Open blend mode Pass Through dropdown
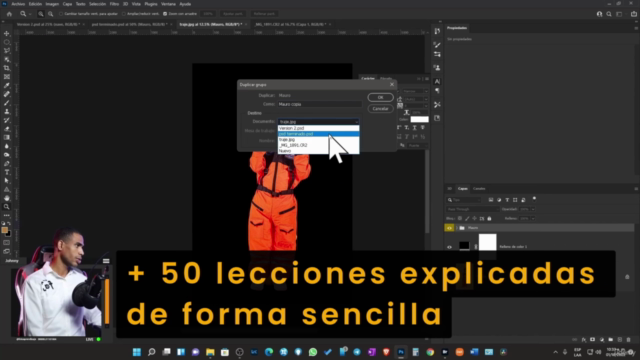640x360 pixels. pyautogui.click(x=473, y=209)
